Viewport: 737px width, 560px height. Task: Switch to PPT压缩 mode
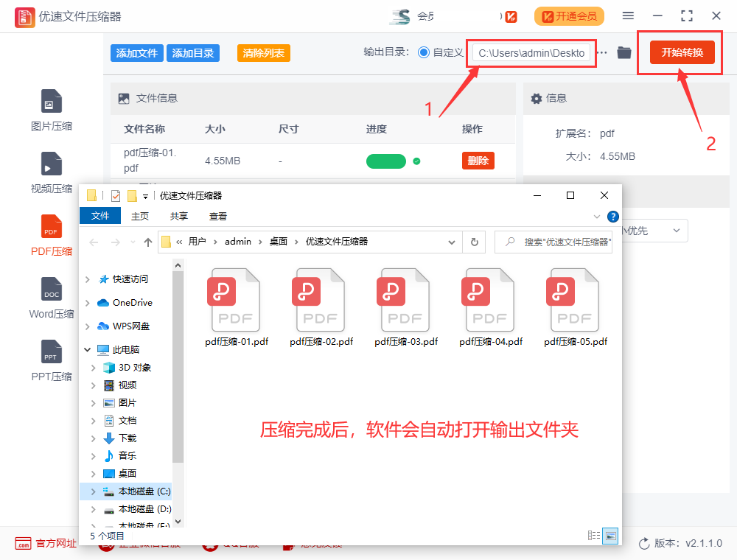tap(50, 361)
